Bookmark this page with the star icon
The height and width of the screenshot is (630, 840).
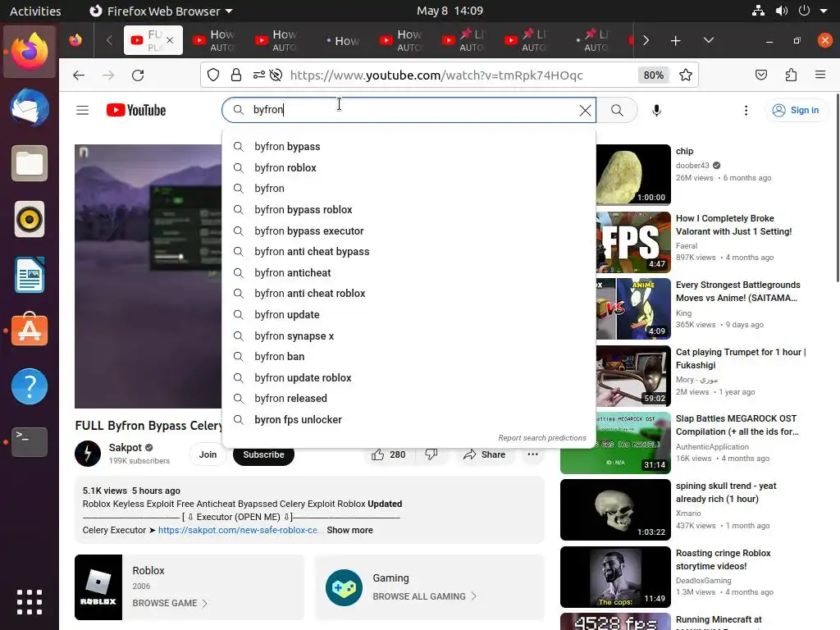tap(685, 75)
